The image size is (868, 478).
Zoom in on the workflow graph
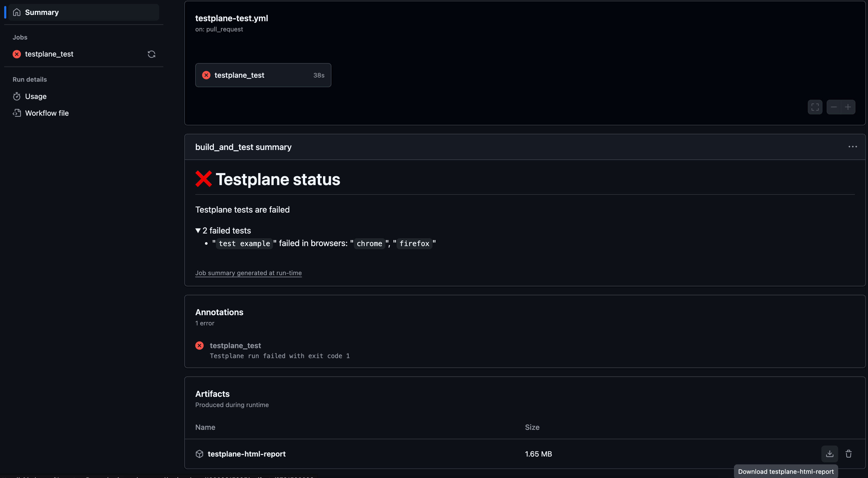point(848,107)
